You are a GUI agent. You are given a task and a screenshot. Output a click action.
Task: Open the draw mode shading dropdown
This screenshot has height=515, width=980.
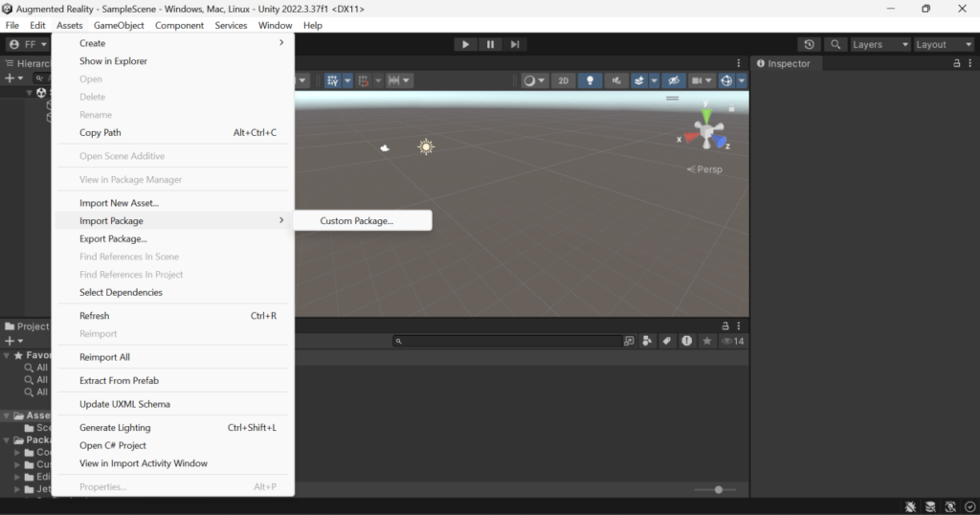pos(534,80)
